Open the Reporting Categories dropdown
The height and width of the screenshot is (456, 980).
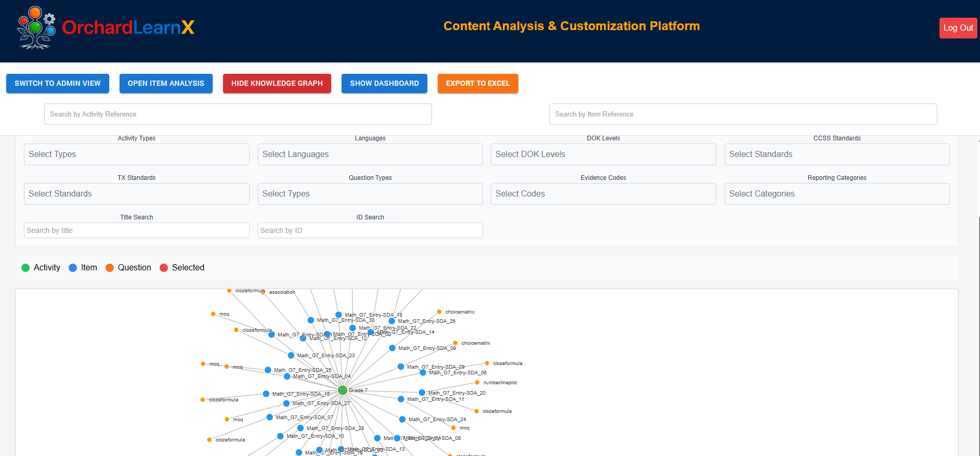(837, 194)
